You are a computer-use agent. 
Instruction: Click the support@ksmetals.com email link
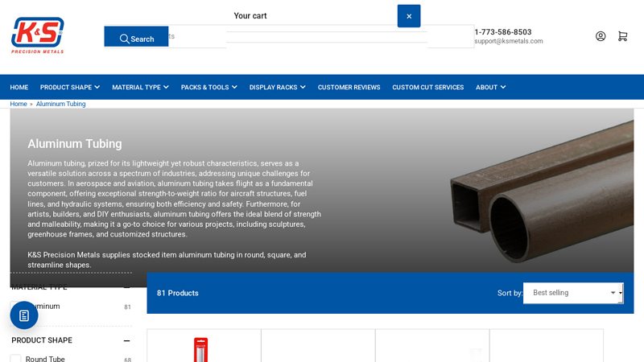pos(508,41)
